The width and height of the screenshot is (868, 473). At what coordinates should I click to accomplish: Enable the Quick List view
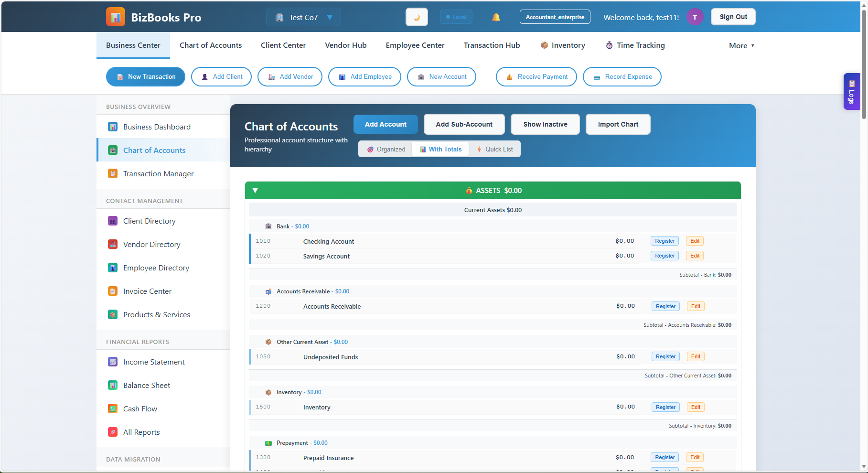[x=494, y=149]
